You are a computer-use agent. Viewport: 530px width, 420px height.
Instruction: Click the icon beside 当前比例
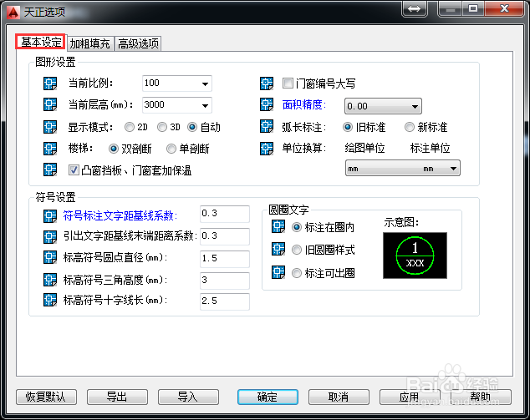(50, 83)
